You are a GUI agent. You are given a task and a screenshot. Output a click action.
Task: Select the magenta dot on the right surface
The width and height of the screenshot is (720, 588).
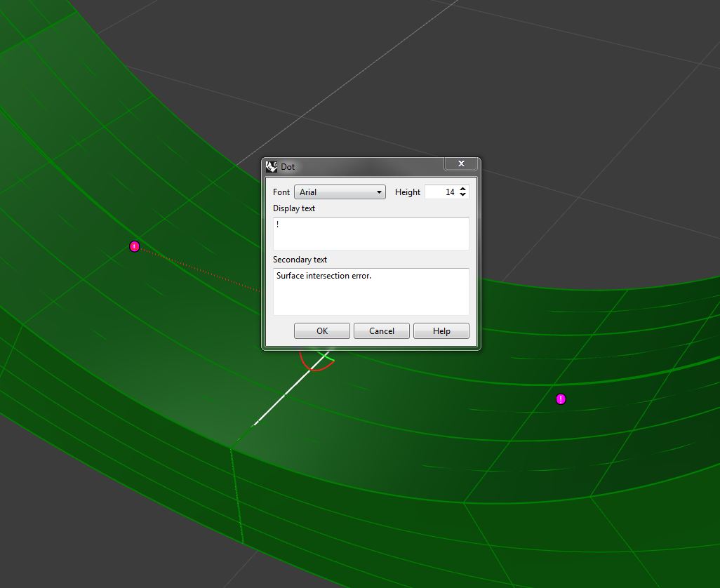(561, 399)
